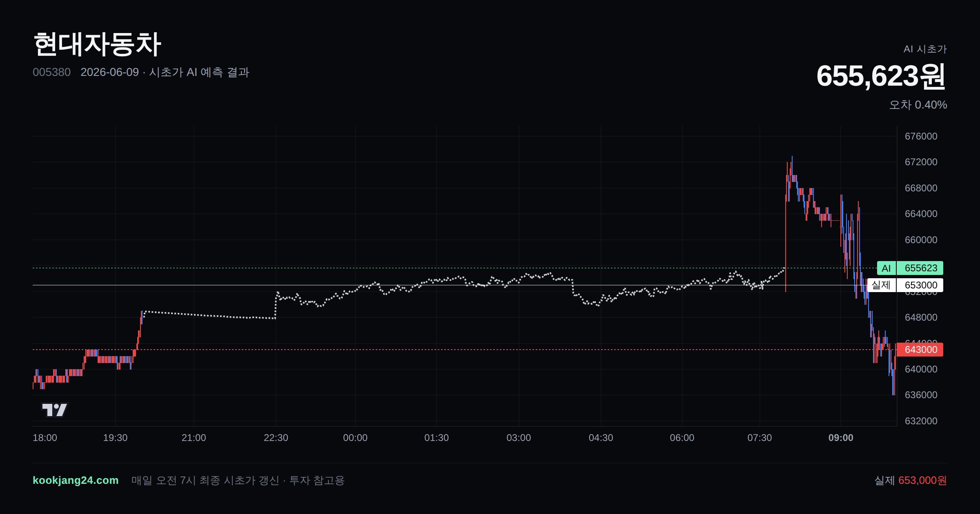Viewport: 980px width, 514px height.
Task: Click the 07:30 time axis label
Action: 759,438
